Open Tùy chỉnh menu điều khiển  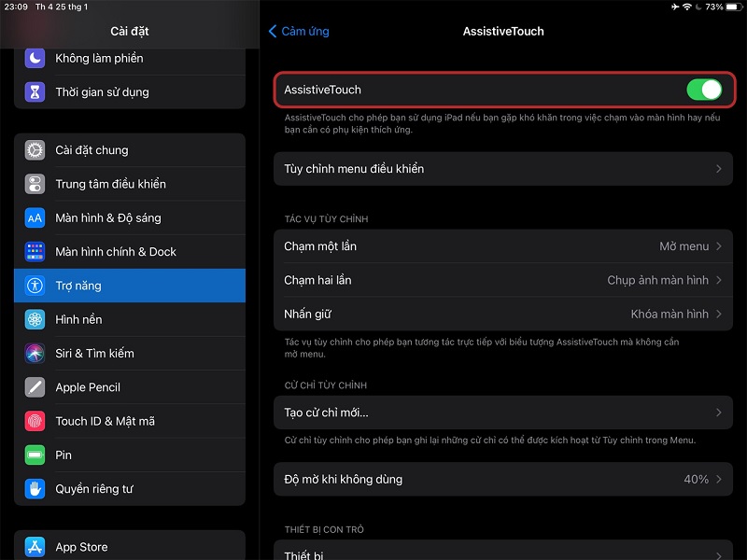click(502, 169)
